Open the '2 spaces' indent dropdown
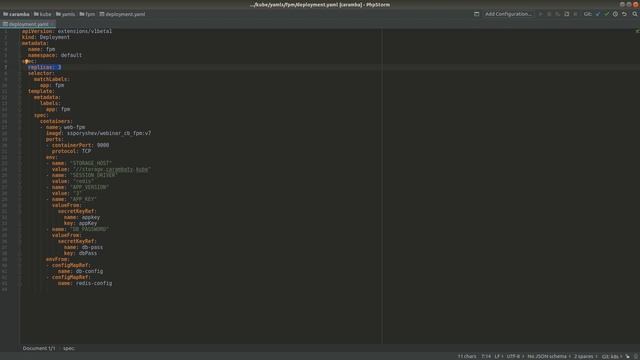 pyautogui.click(x=585, y=356)
